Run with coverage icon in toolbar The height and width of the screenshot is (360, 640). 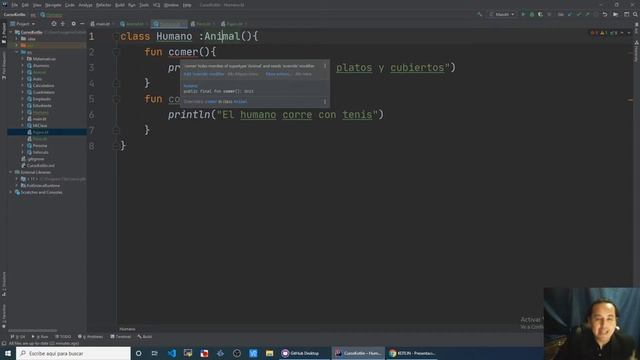coord(540,14)
